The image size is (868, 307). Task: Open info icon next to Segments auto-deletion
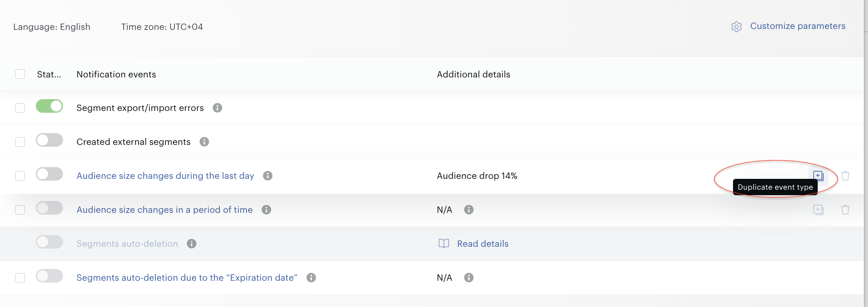click(x=192, y=244)
